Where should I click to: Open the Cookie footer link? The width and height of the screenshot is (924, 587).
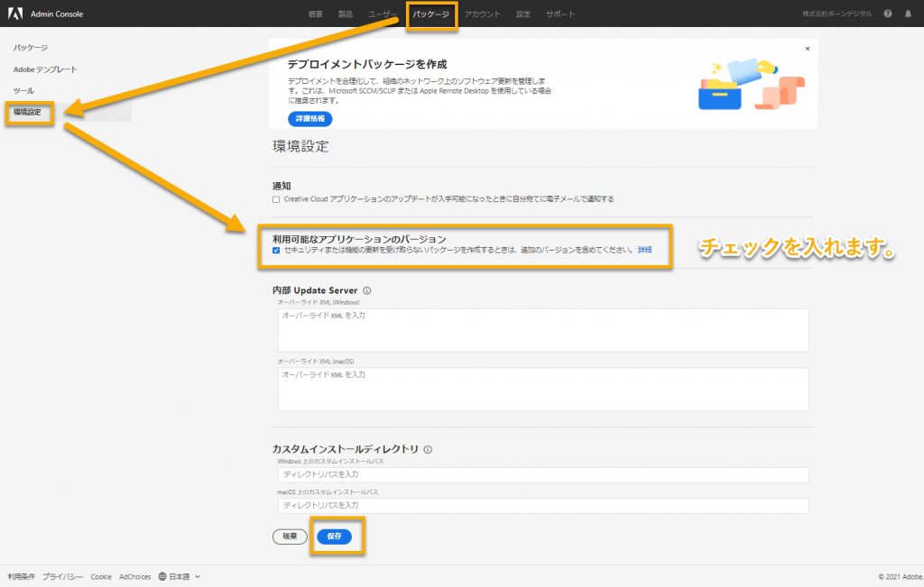[101, 576]
